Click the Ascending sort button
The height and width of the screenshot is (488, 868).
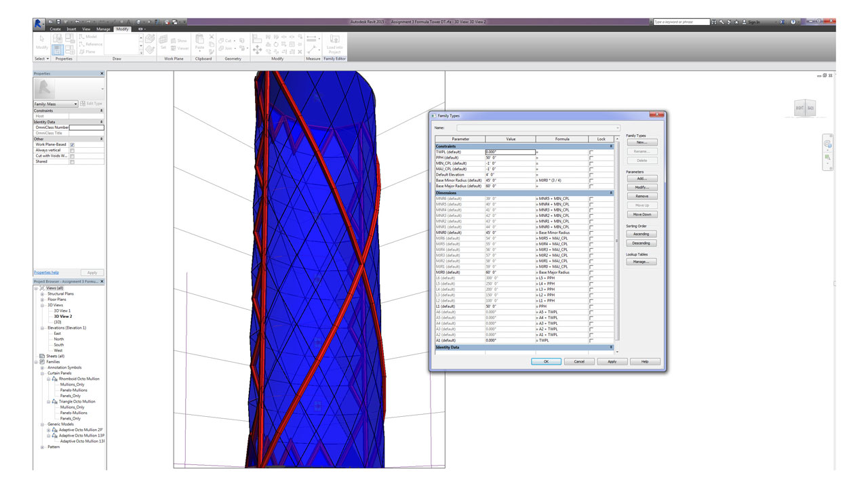[642, 234]
